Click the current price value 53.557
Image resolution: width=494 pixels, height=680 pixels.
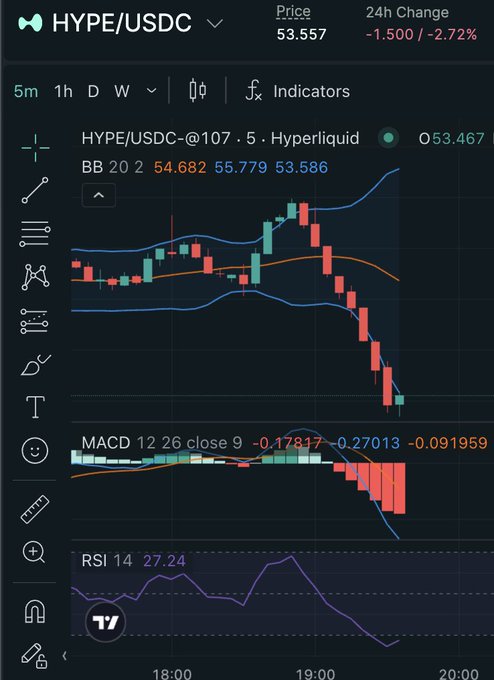301,34
